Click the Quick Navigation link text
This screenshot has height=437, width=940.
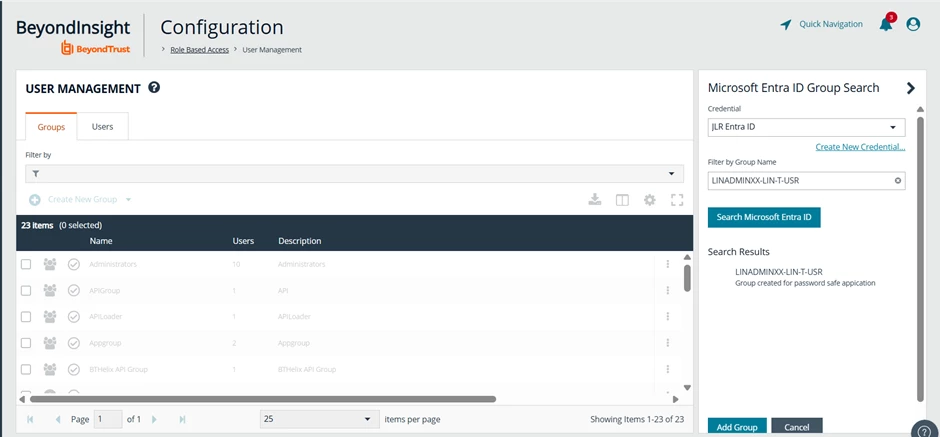click(x=831, y=24)
